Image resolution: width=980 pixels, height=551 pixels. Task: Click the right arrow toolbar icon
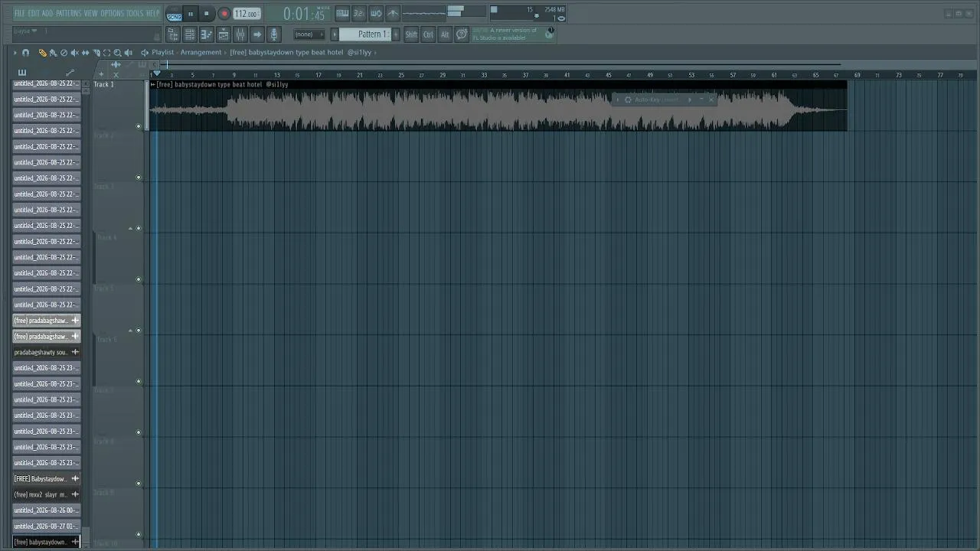coord(257,34)
